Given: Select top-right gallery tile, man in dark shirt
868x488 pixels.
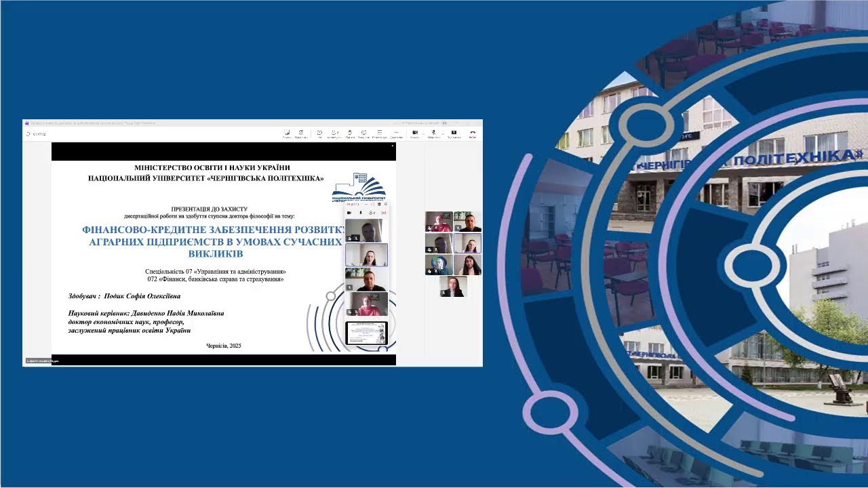Looking at the screenshot, I should 467,222.
